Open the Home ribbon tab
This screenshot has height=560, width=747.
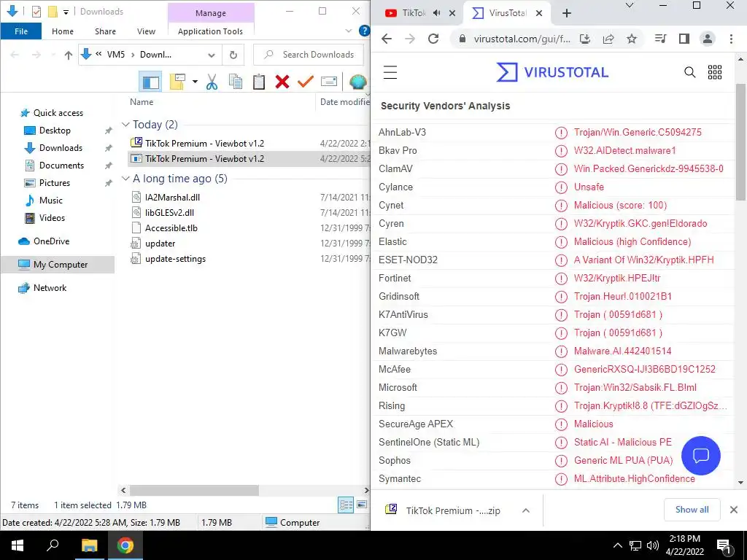(x=63, y=31)
